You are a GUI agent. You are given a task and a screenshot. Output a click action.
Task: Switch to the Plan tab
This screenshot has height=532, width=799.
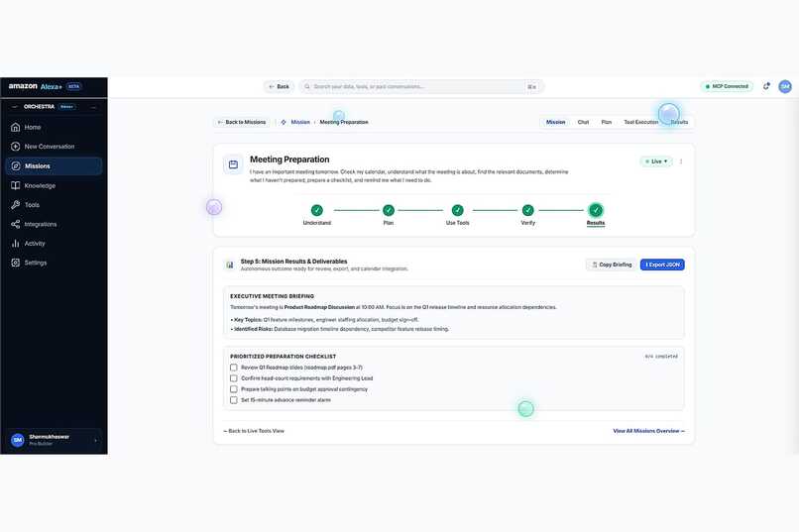[x=607, y=122]
